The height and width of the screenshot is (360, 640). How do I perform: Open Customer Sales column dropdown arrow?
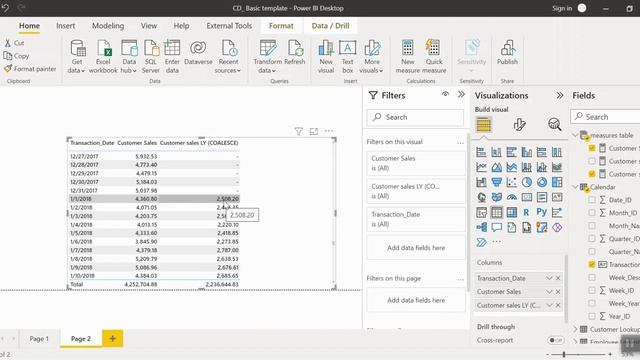point(549,292)
